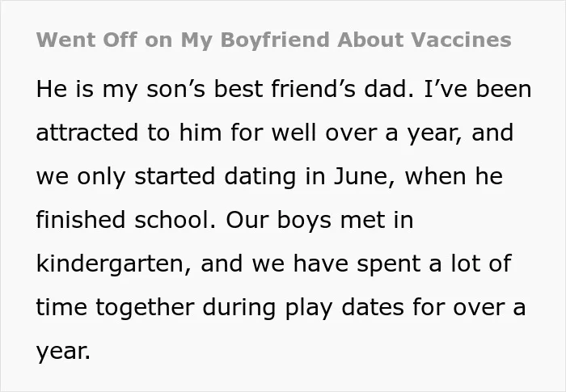Click the word "friend's" in the first line

[314, 89]
